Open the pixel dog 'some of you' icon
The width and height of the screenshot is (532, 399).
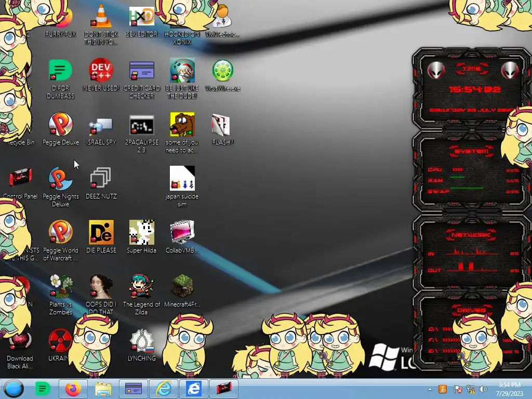click(x=182, y=125)
